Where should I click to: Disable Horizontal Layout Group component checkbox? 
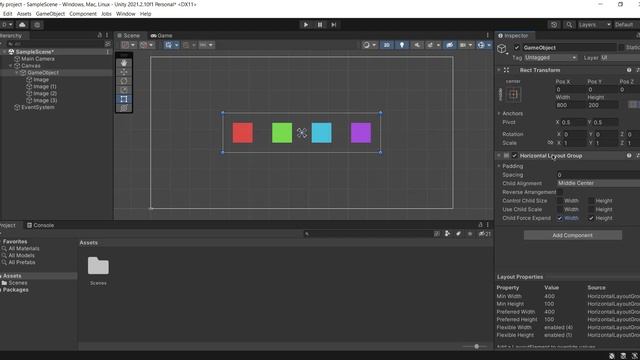coord(514,156)
